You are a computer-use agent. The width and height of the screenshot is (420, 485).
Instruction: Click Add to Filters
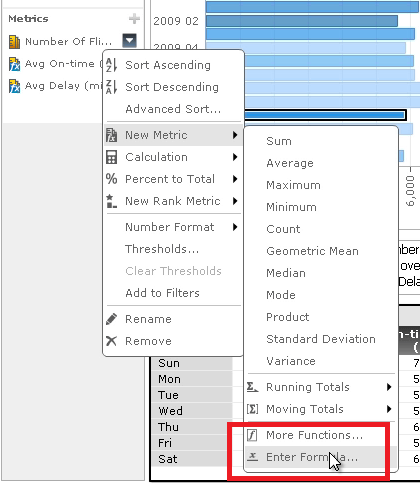162,293
